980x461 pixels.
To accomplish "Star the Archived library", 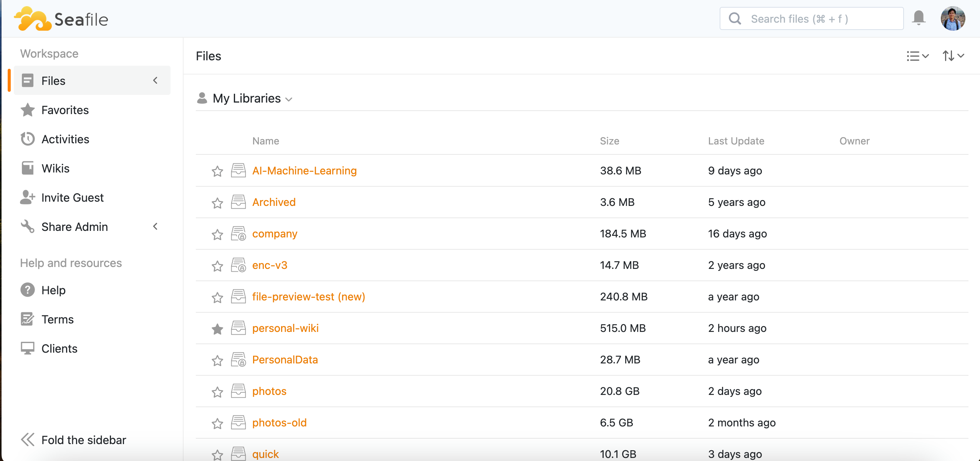I will pyautogui.click(x=217, y=202).
